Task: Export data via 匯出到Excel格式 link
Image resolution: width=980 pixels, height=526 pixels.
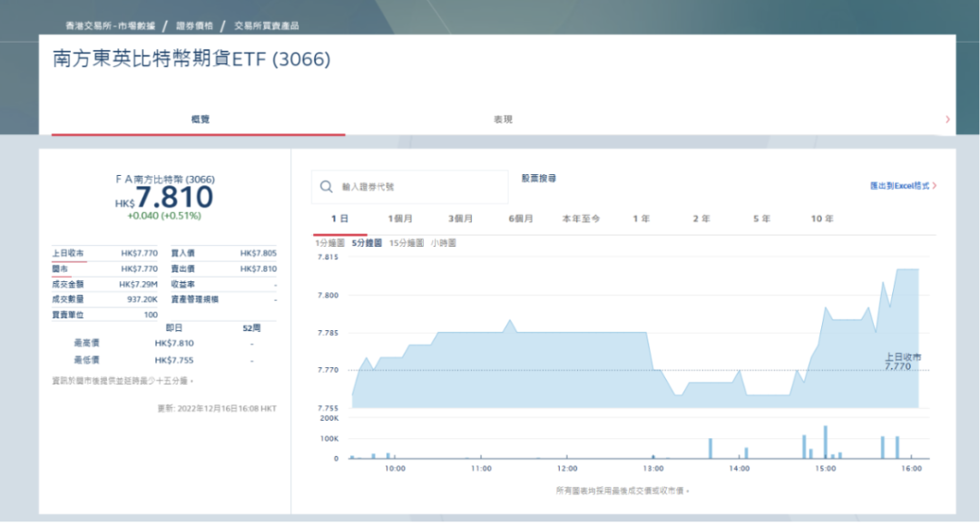Action: 903,186
